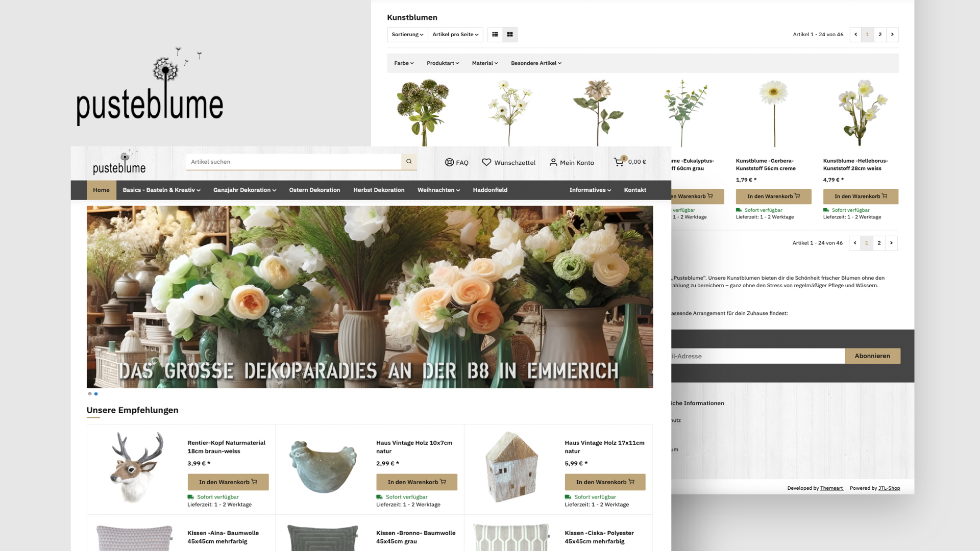Expand Material filter
The height and width of the screenshot is (551, 980).
point(484,63)
